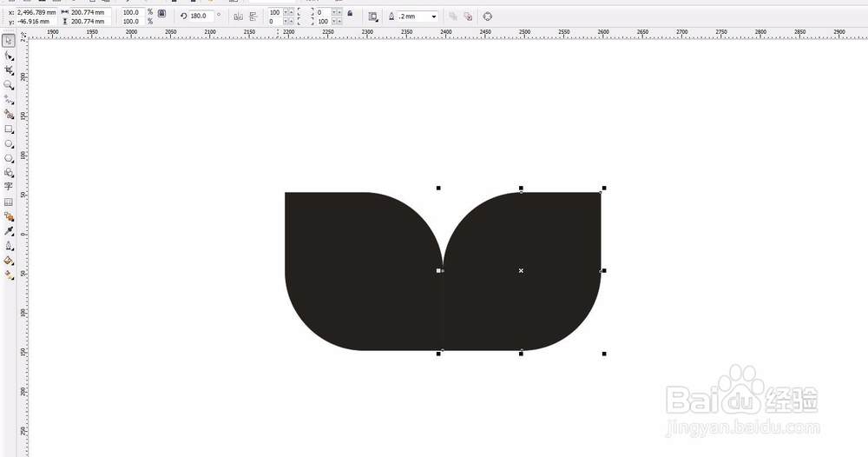Image resolution: width=868 pixels, height=457 pixels.
Task: Click the right-middle selection handle
Action: point(604,271)
